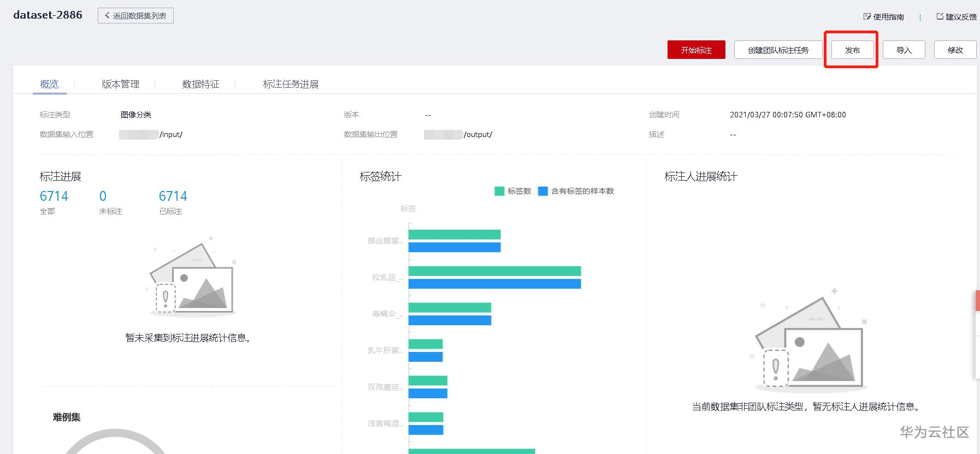Click the 开始标注 red button
Image resolution: width=980 pixels, height=454 pixels.
coord(696,50)
